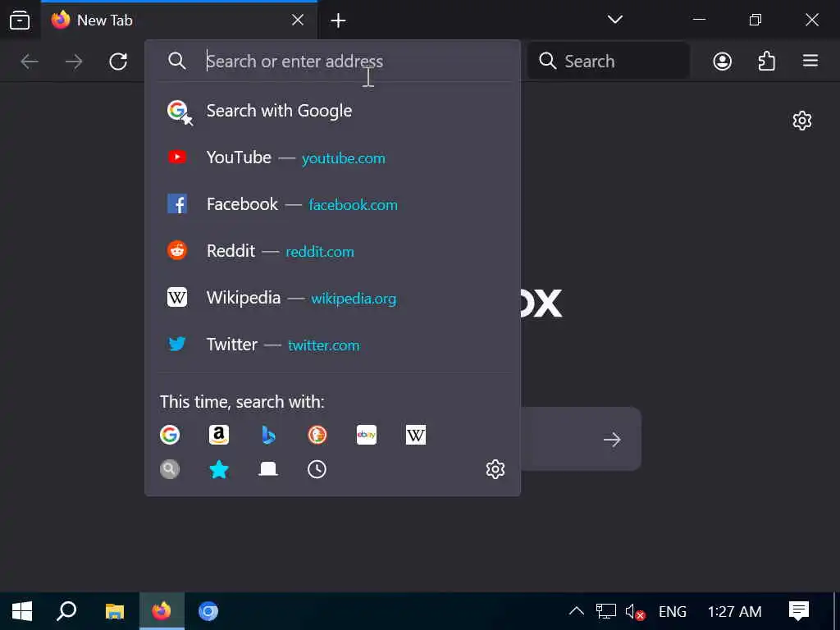840x630 pixels.
Task: Open the network status tray icon
Action: click(606, 610)
